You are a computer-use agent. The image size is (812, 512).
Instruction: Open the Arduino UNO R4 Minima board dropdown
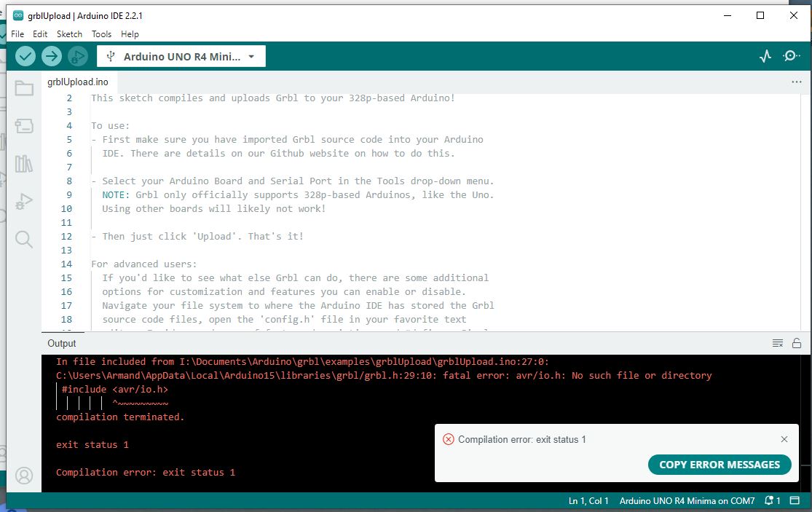click(181, 56)
